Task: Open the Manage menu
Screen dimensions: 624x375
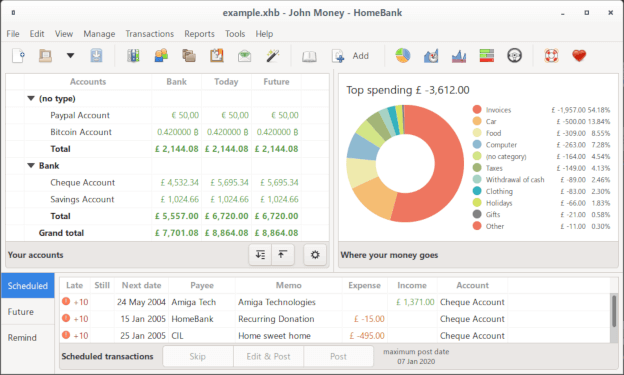Action: click(99, 34)
